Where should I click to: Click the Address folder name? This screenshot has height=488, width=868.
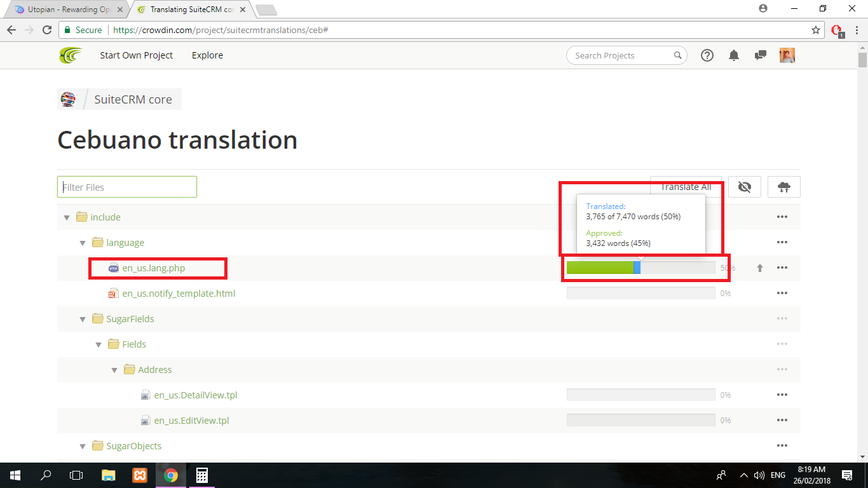coord(155,370)
